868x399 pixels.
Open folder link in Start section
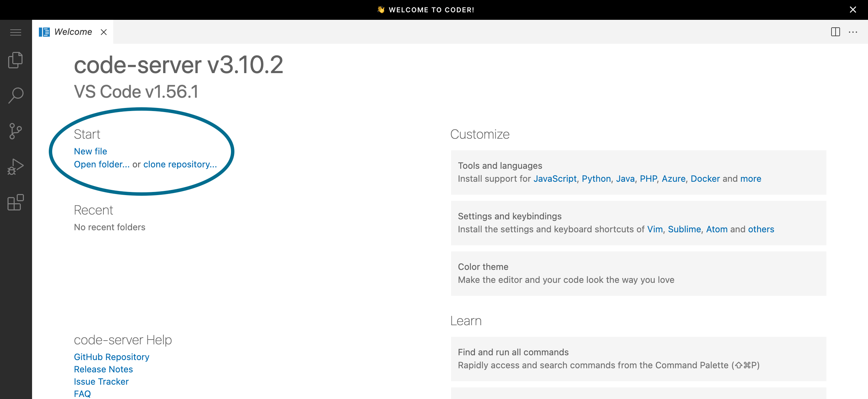coord(101,164)
